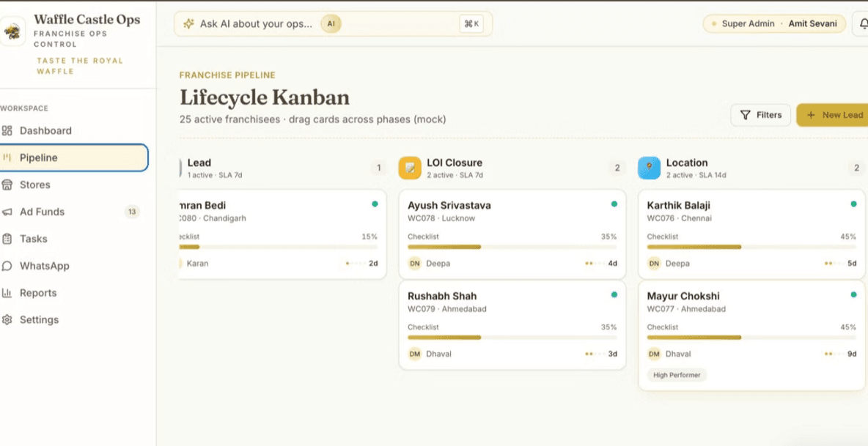
Task: Open the Karthik Balaji card
Action: (x=751, y=234)
